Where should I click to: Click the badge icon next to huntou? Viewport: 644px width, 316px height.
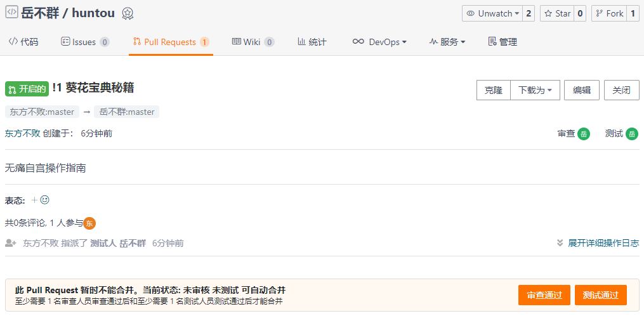(128, 13)
